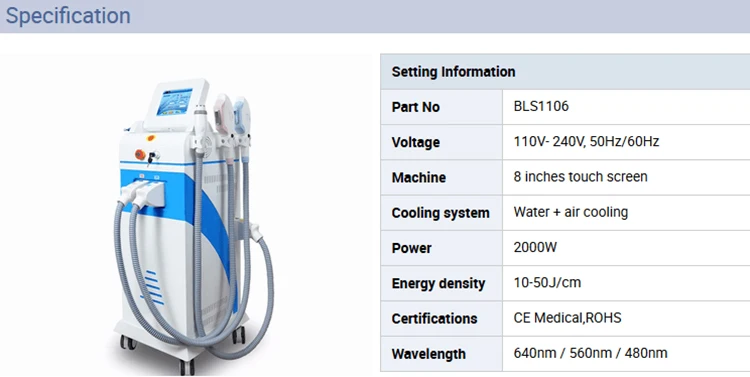750x377 pixels.
Task: Select the BLS1106 part number value
Action: pyautogui.click(x=541, y=106)
